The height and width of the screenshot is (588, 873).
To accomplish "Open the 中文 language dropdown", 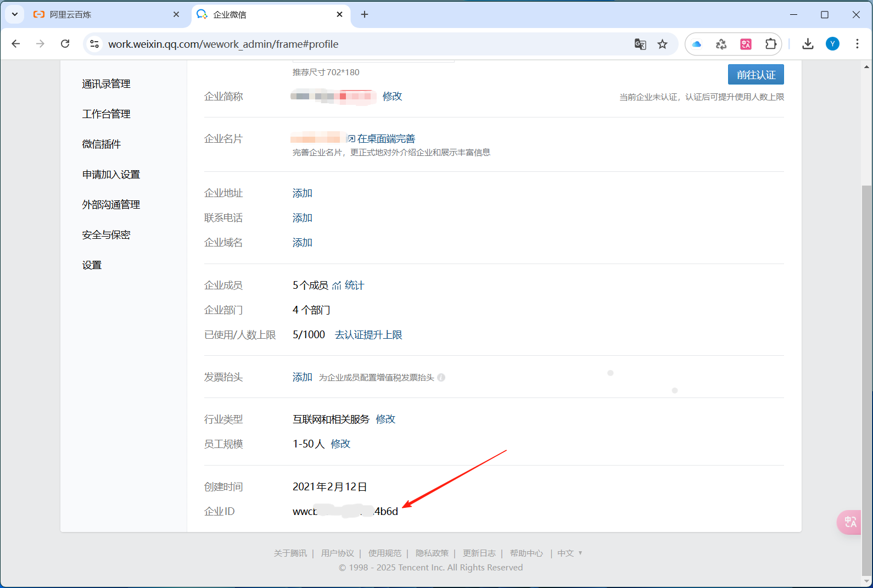I will (x=569, y=553).
